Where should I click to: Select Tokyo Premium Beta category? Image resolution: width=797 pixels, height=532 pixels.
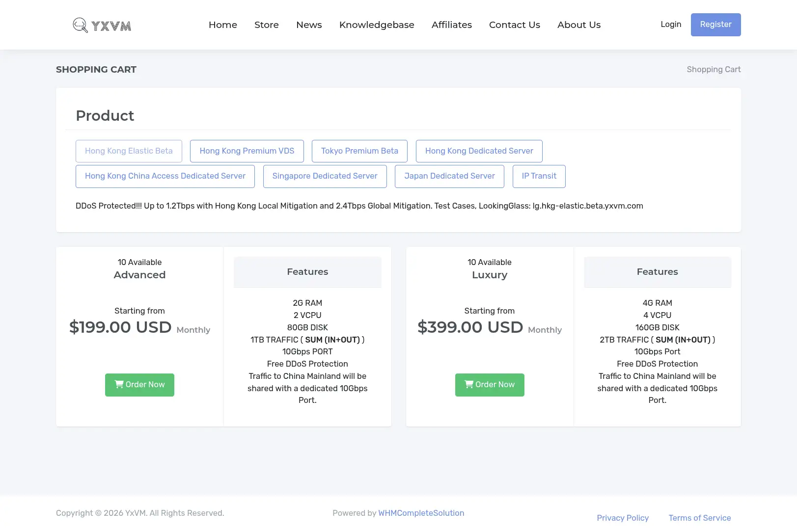(x=359, y=151)
